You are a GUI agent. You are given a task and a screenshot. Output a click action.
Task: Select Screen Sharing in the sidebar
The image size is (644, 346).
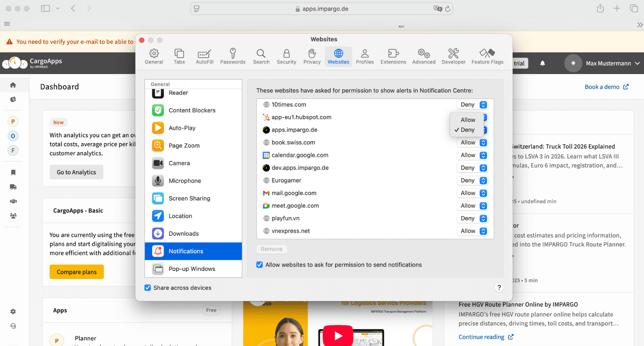[193, 198]
